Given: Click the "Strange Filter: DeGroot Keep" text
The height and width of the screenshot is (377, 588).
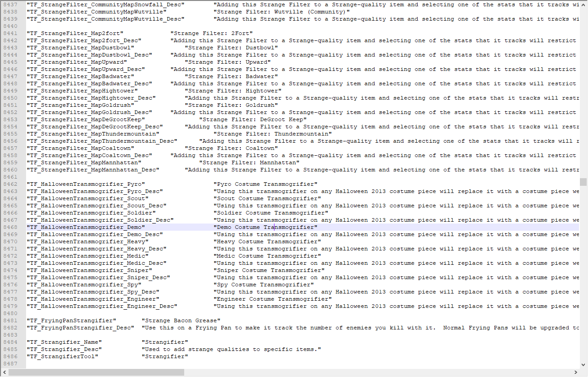Looking at the screenshot, I should pyautogui.click(x=253, y=119).
